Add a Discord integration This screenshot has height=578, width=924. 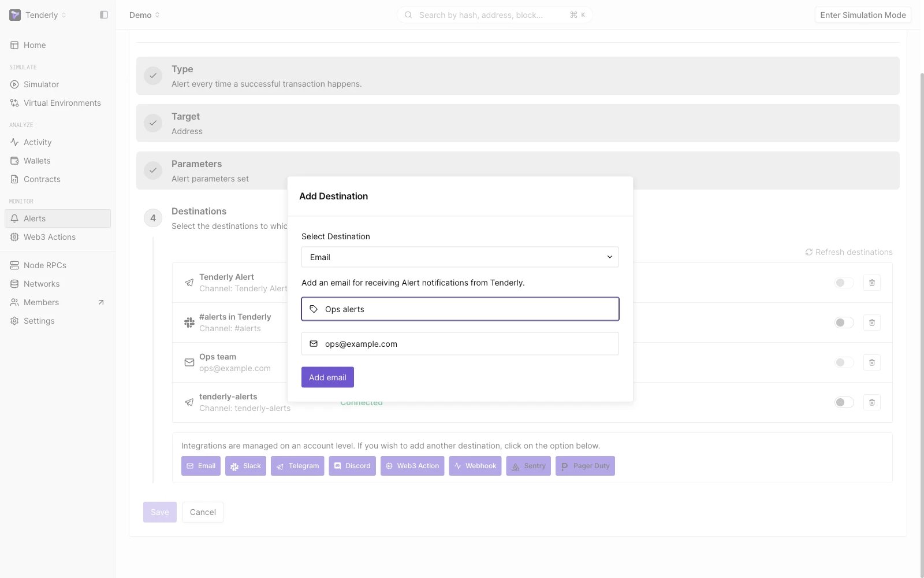tap(352, 466)
